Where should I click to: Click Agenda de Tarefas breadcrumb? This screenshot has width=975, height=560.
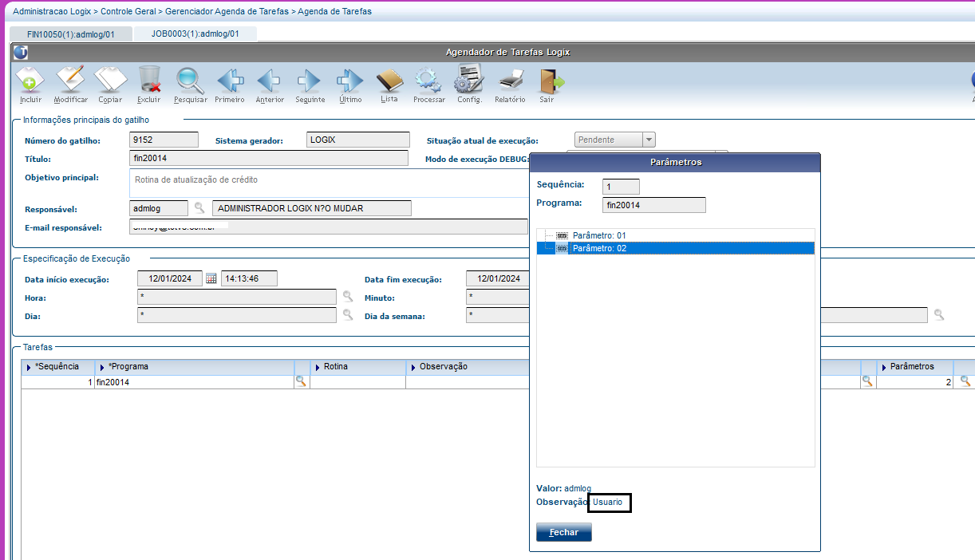pyautogui.click(x=334, y=12)
